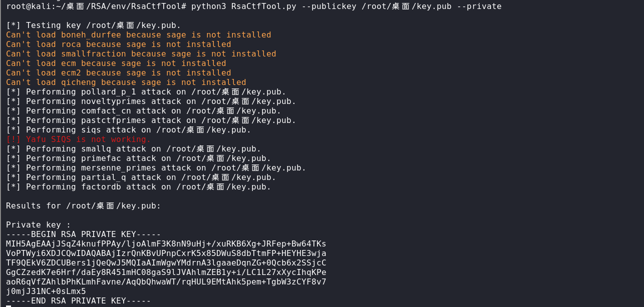The width and height of the screenshot is (644, 307).
Task: Click the "Private key :" label
Action: point(39,225)
